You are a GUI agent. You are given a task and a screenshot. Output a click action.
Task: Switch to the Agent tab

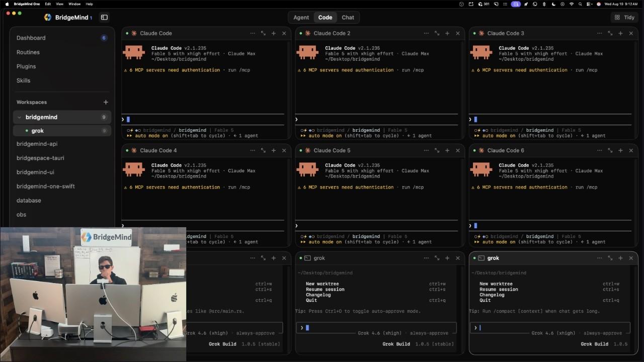301,17
